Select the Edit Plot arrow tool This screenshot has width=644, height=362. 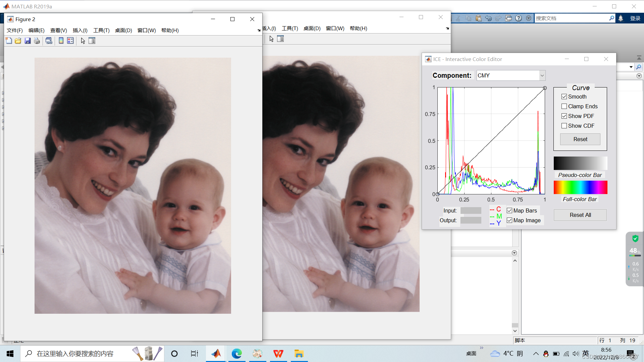click(x=83, y=41)
